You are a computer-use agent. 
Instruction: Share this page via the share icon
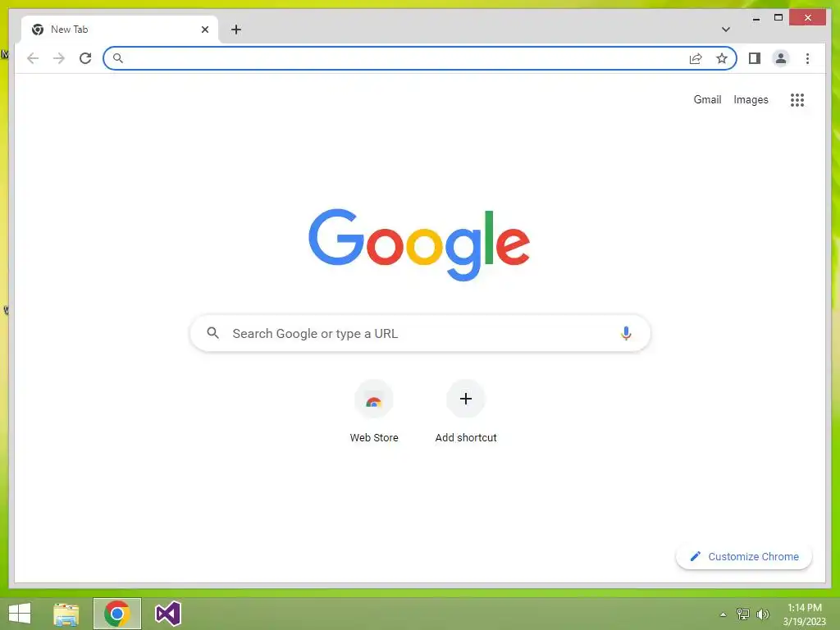pos(696,58)
